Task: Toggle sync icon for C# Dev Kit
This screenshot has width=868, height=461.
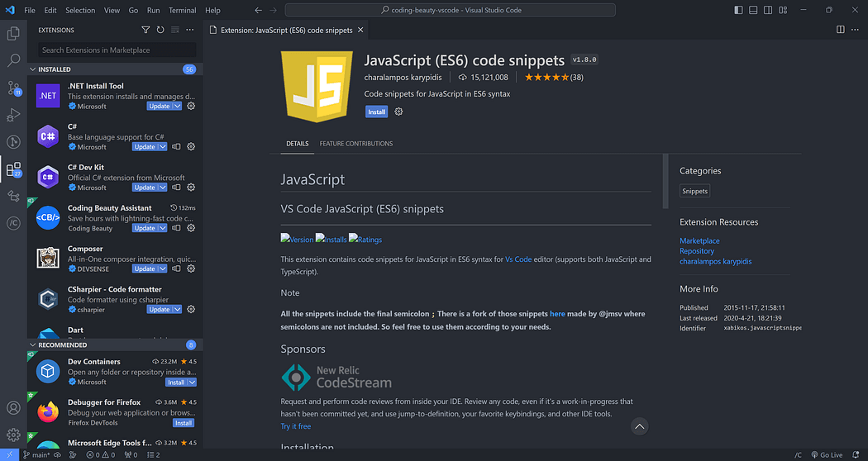Action: click(x=176, y=187)
